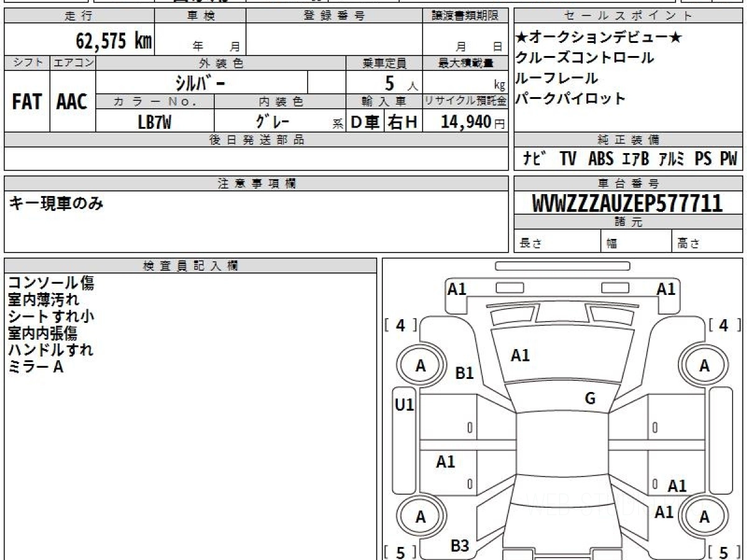Select the コンソール傷 inspector note
This screenshot has width=747, height=560.
(51, 283)
